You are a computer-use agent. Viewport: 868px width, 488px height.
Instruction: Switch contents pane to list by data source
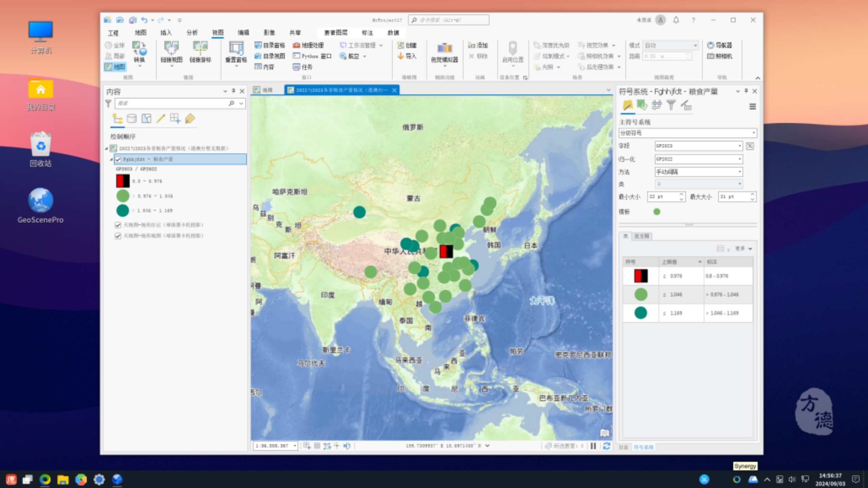(132, 118)
